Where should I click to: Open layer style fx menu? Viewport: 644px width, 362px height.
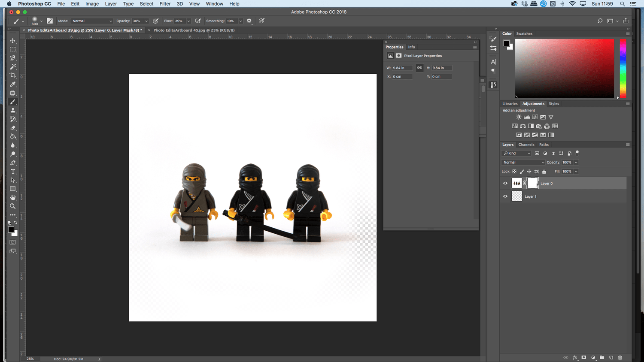(x=575, y=357)
